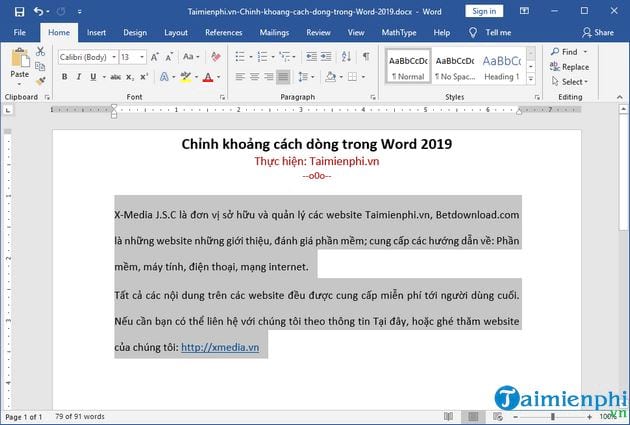
Task: Undo the last action
Action: pos(39,12)
